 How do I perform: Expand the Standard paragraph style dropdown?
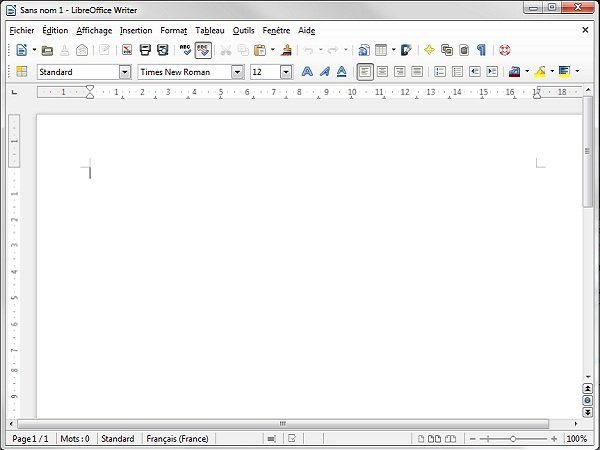pyautogui.click(x=125, y=72)
